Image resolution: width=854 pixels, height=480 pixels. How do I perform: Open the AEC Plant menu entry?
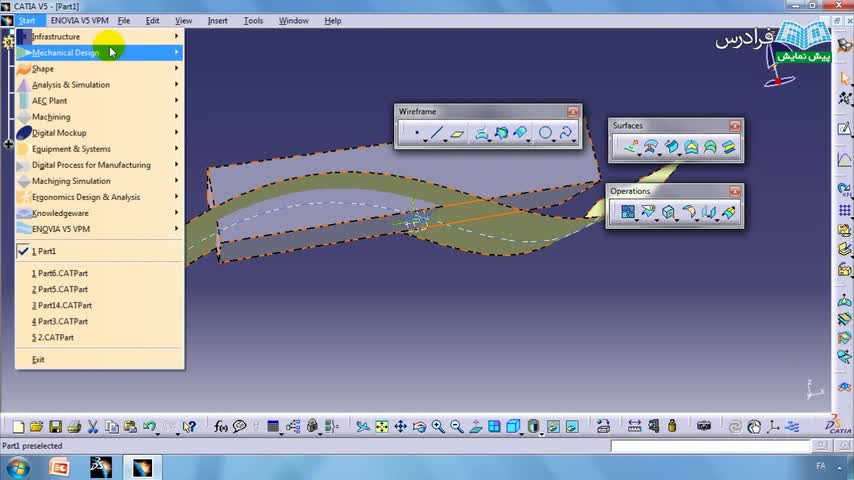[x=99, y=100]
